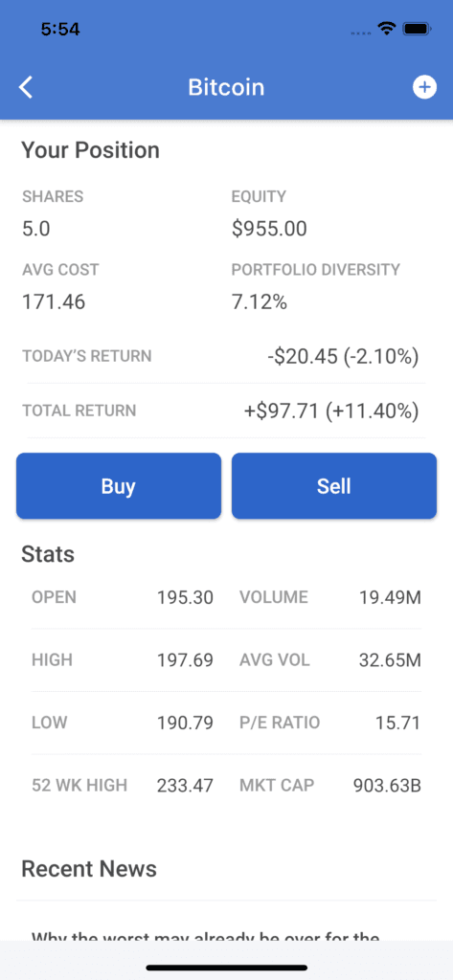Tap the Open stat 195.30
Screen dimensions: 453x980
tap(185, 597)
